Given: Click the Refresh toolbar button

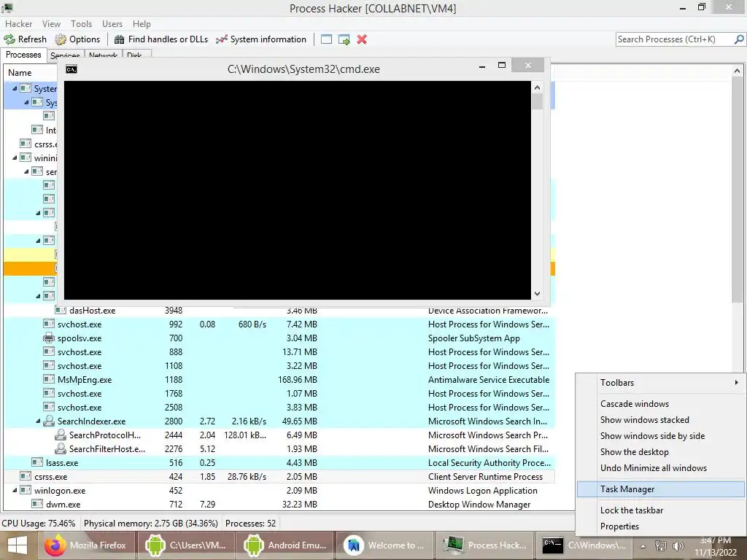Looking at the screenshot, I should click(26, 39).
